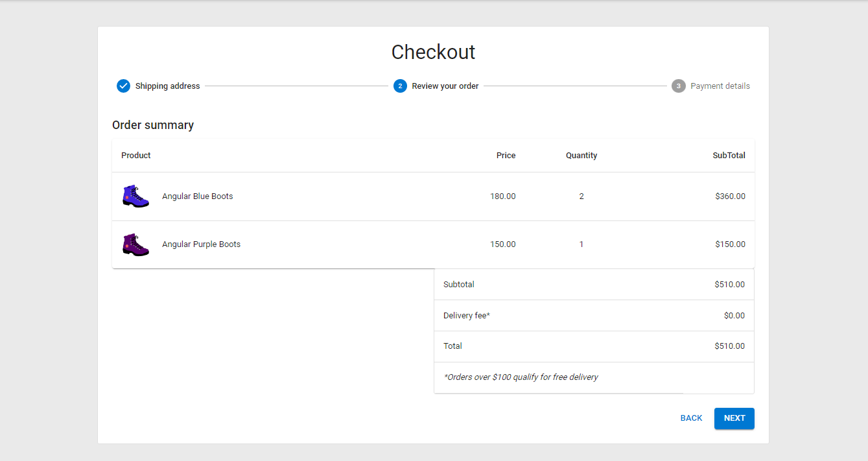Click quantity 2 for Angular Blue Boots
Screen dimensions: 868x461
(x=581, y=196)
